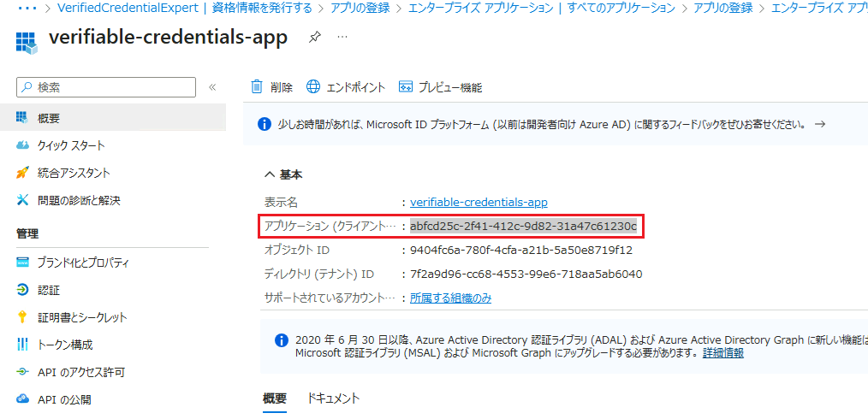Select API permissions (API のアクセス許可)
Screen dimensions: 868x419
[81, 372]
